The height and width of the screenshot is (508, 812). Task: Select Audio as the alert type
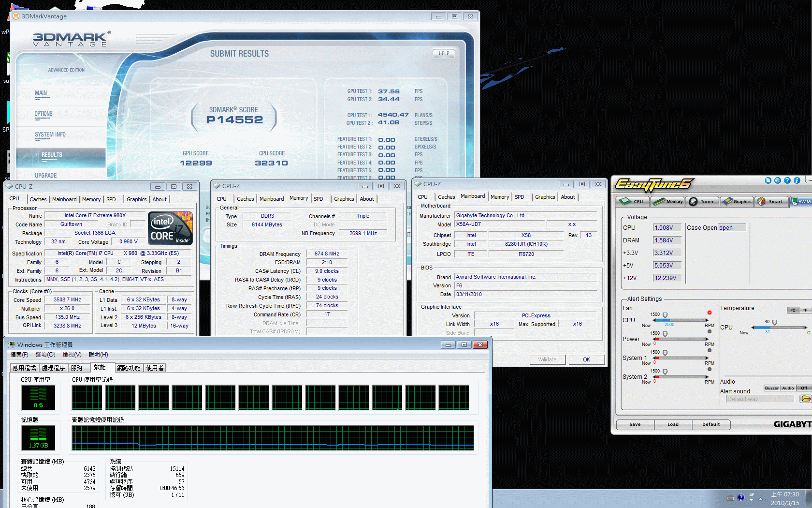(x=788, y=388)
